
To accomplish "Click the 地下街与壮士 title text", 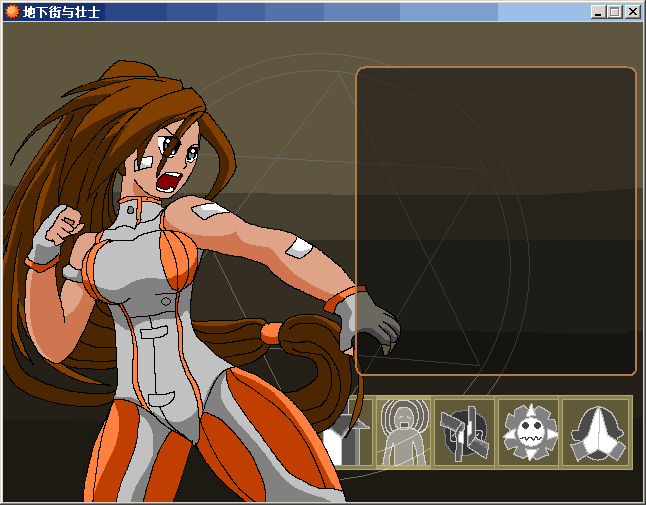I will tap(61, 12).
